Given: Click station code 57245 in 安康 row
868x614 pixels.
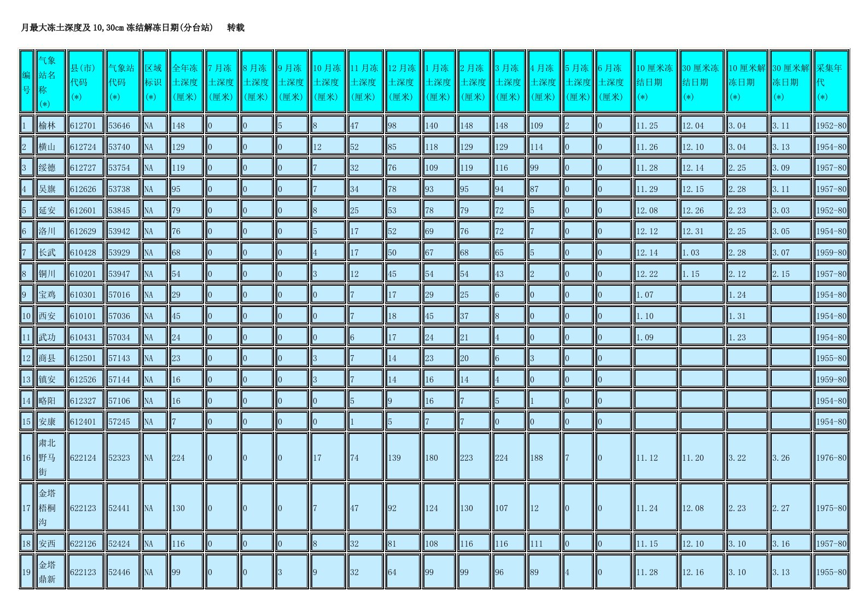Looking at the screenshot, I should pos(119,421).
